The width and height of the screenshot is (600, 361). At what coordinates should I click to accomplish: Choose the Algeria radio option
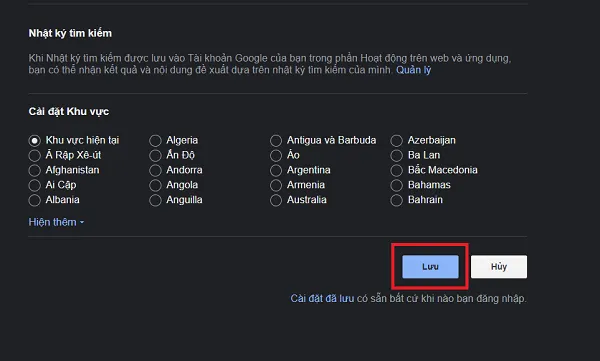coord(155,140)
